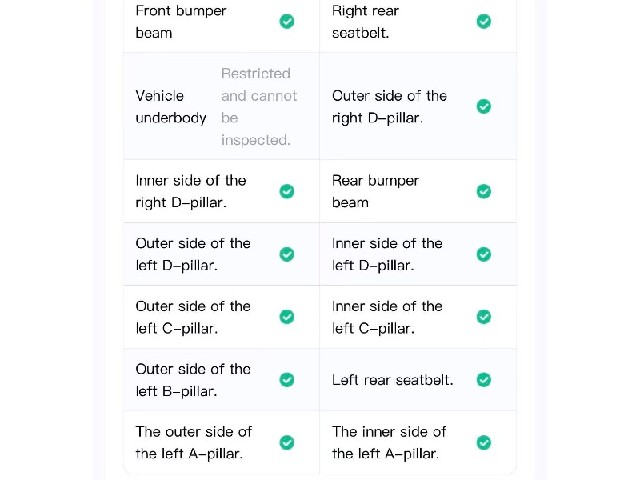The width and height of the screenshot is (640, 480).
Task: Select the check mark for Inner side of left C-pillar
Action: (x=484, y=317)
